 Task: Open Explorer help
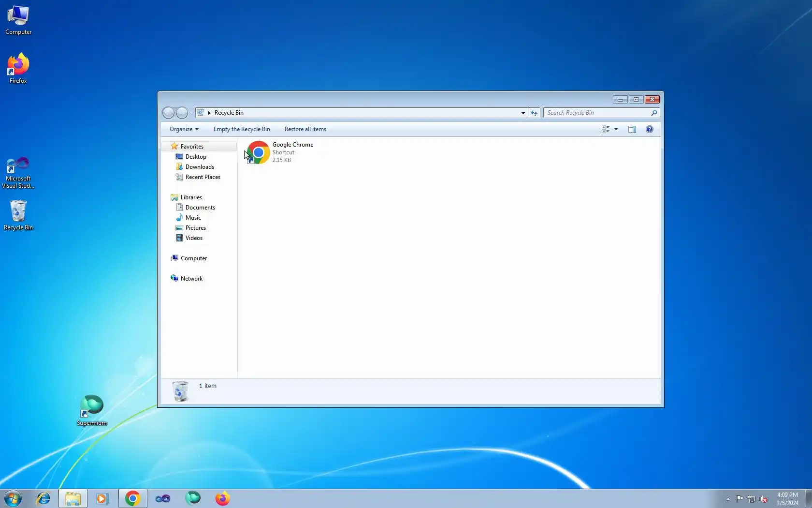click(x=650, y=129)
